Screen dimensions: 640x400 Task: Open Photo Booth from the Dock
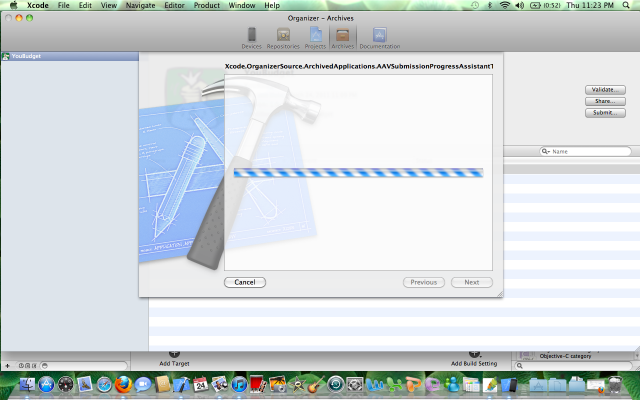point(258,384)
